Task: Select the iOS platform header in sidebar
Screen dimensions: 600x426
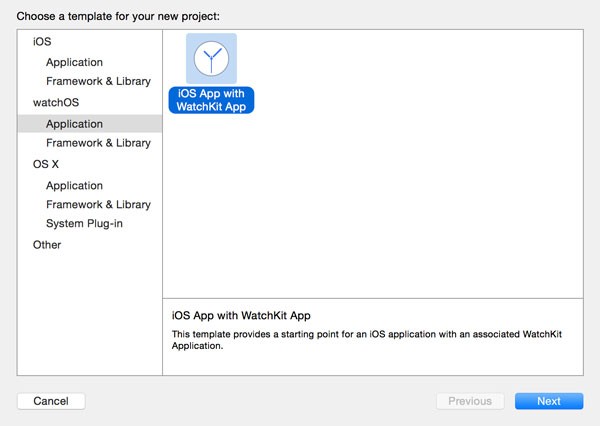Action: pyautogui.click(x=42, y=41)
